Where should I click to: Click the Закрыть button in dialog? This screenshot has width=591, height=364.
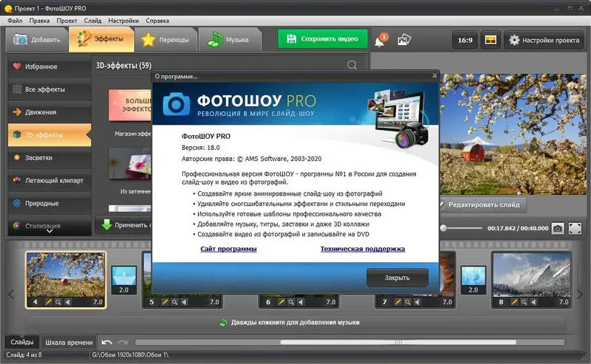397,278
